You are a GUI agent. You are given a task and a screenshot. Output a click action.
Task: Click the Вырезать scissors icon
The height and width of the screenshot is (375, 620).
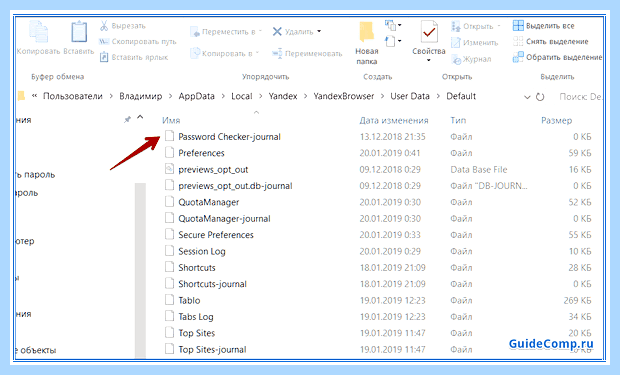pos(104,26)
